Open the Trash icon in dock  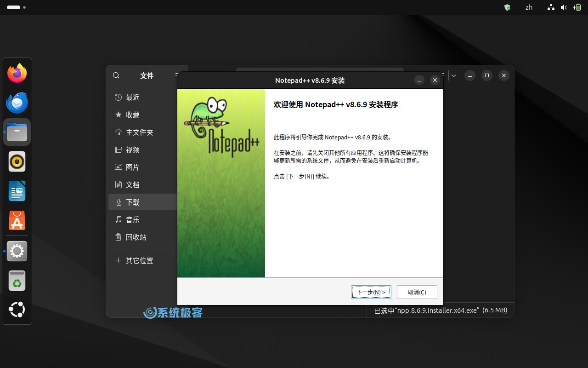17,281
